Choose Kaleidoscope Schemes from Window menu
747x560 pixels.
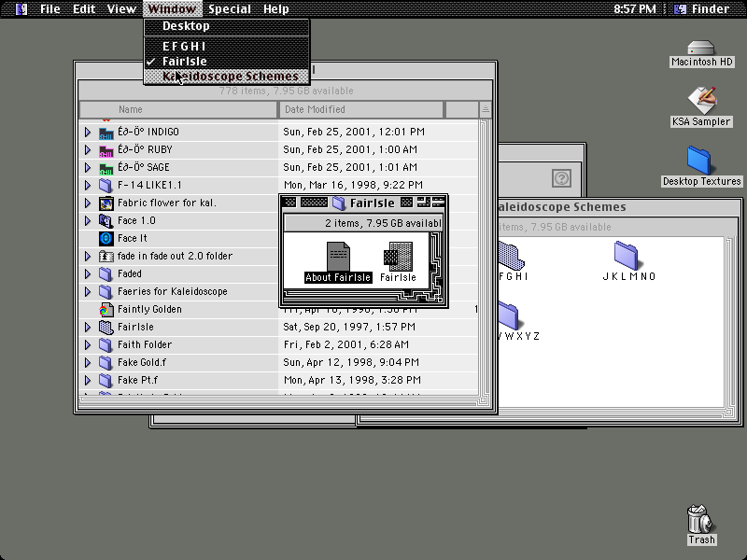tap(227, 77)
